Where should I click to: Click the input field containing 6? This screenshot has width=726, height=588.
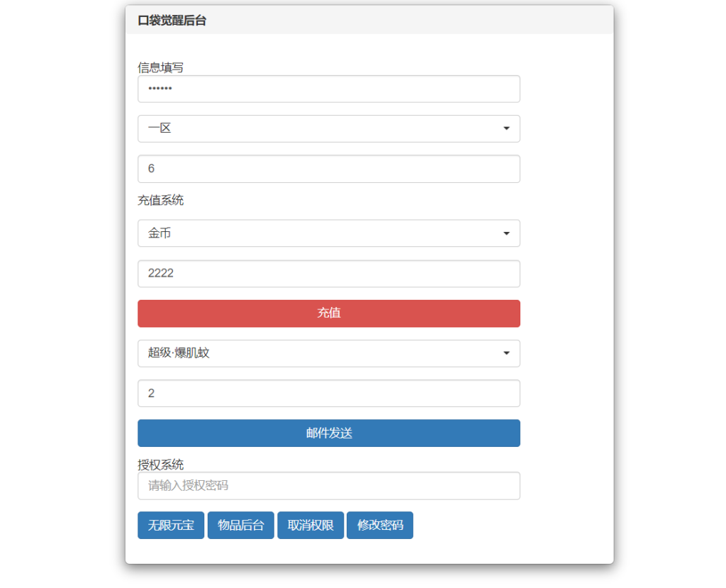pyautogui.click(x=328, y=169)
